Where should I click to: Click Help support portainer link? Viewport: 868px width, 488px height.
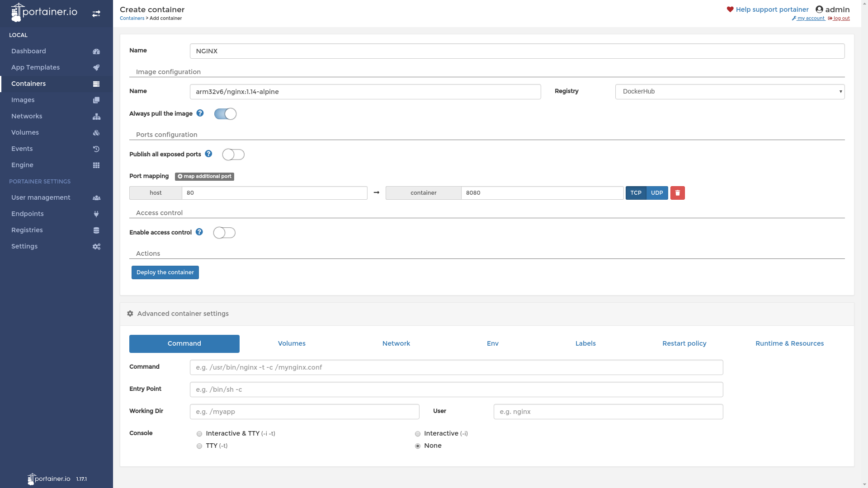(x=772, y=9)
